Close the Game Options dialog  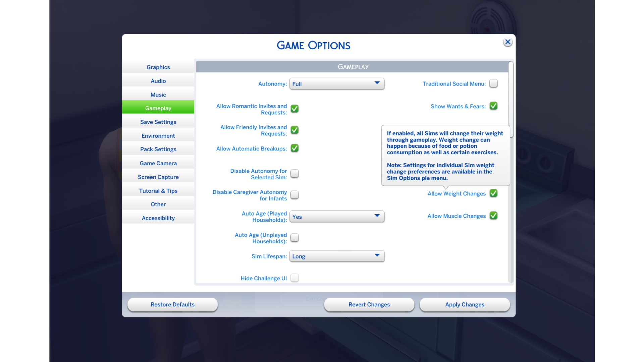point(507,42)
